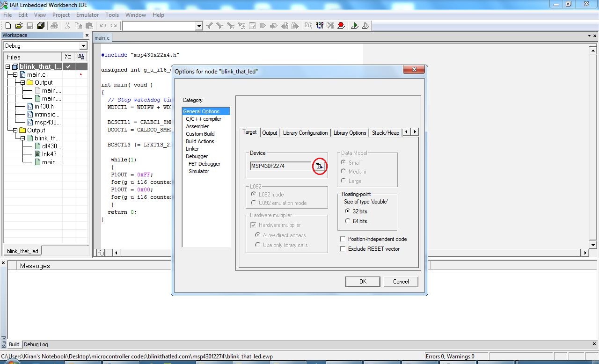This screenshot has width=599, height=364.
Task: Select Use only library calls option
Action: coord(257,245)
